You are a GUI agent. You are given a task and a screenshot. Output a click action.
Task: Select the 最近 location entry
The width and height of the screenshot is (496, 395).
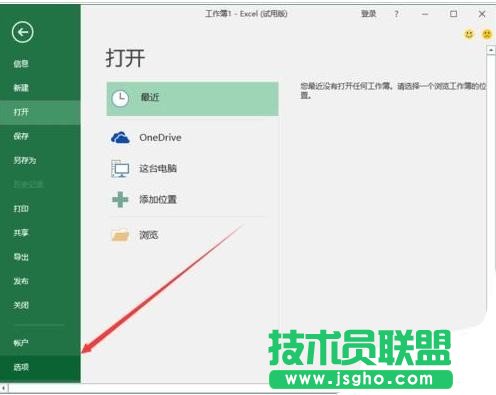[x=192, y=99]
